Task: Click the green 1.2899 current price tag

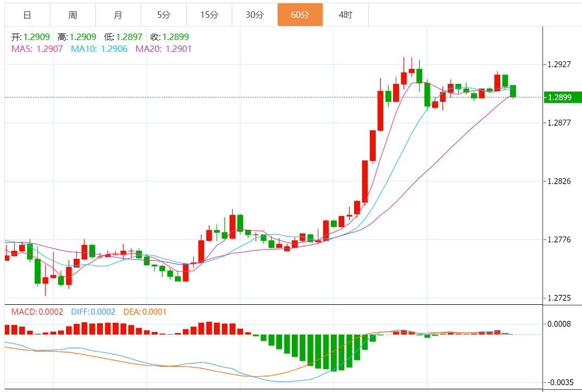Action: (x=563, y=97)
